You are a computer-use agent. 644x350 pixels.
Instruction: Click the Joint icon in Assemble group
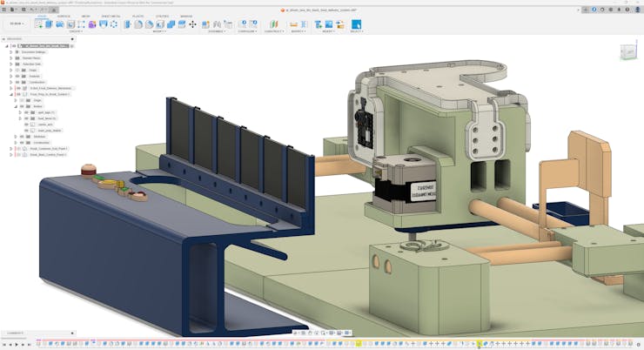point(215,24)
